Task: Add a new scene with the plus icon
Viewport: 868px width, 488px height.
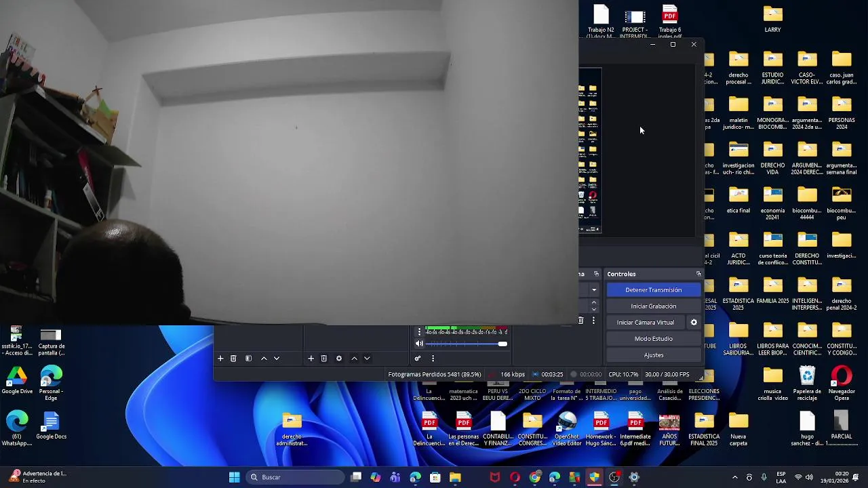Action: click(x=220, y=359)
